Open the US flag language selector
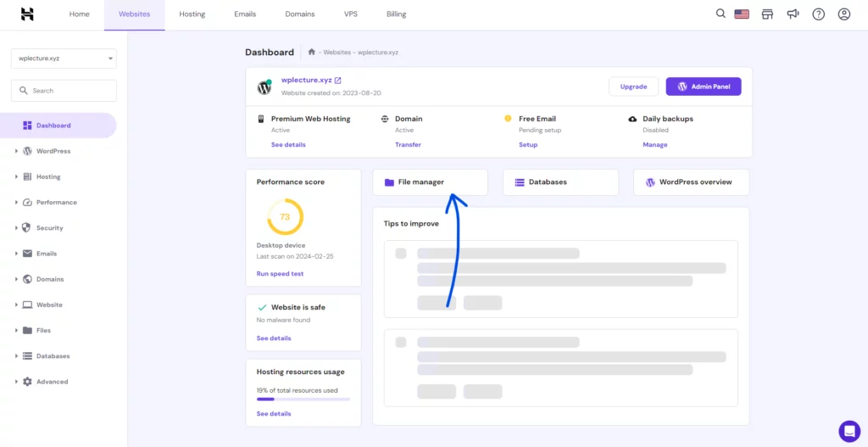 point(742,14)
